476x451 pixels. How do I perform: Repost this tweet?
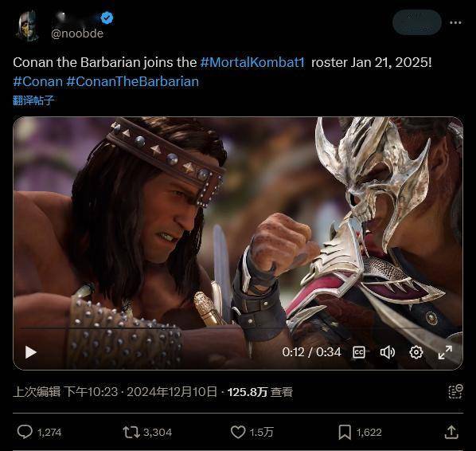pos(131,432)
